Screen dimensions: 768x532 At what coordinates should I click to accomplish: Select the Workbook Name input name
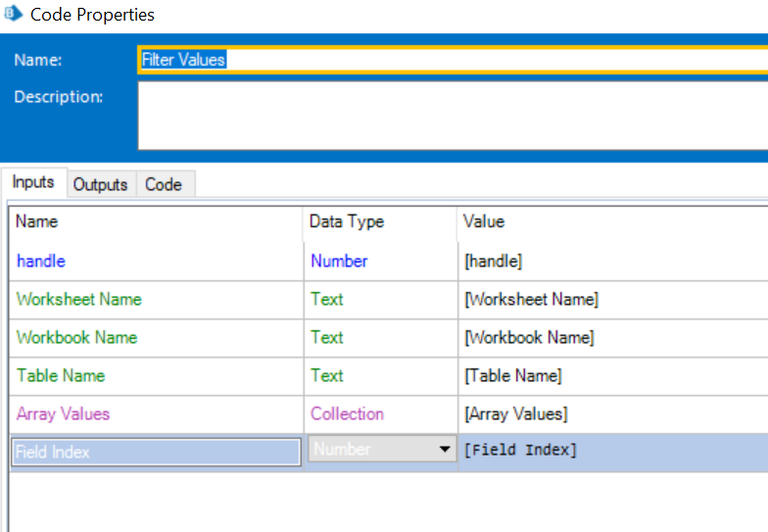click(77, 338)
